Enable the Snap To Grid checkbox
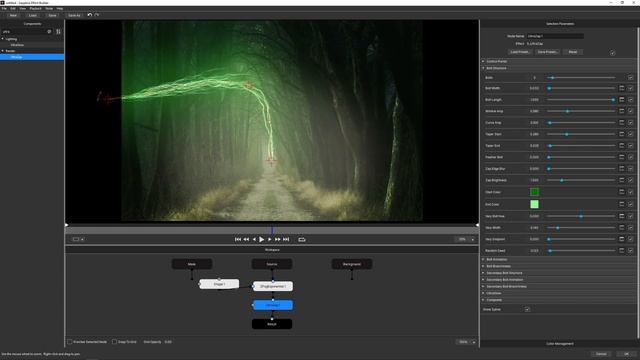Screen dimensions: 640x360 click(x=115, y=342)
